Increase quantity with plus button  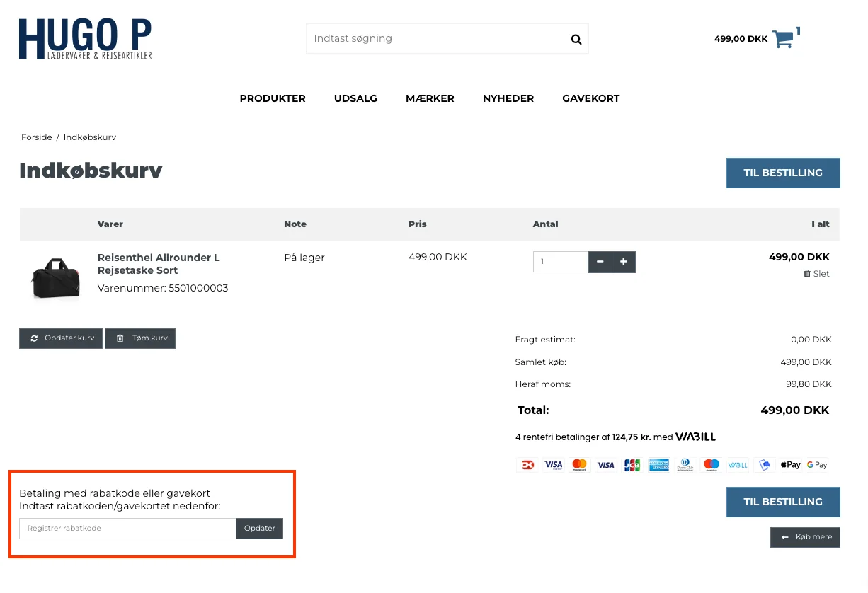point(624,262)
